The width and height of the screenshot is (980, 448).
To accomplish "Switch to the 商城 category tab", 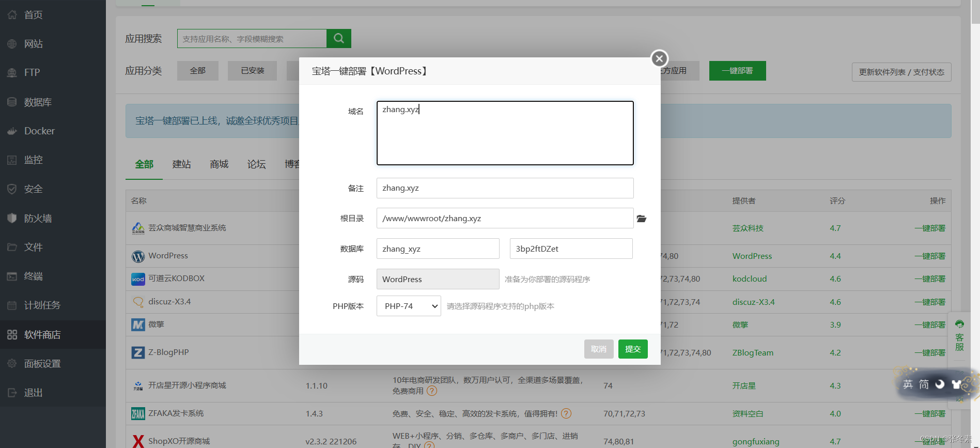I will (x=219, y=164).
